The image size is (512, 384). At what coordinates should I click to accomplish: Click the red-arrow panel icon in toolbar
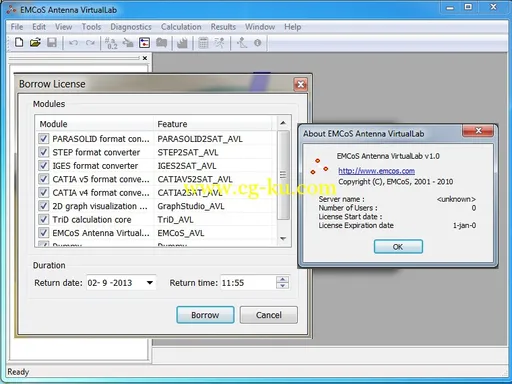pyautogui.click(x=144, y=43)
